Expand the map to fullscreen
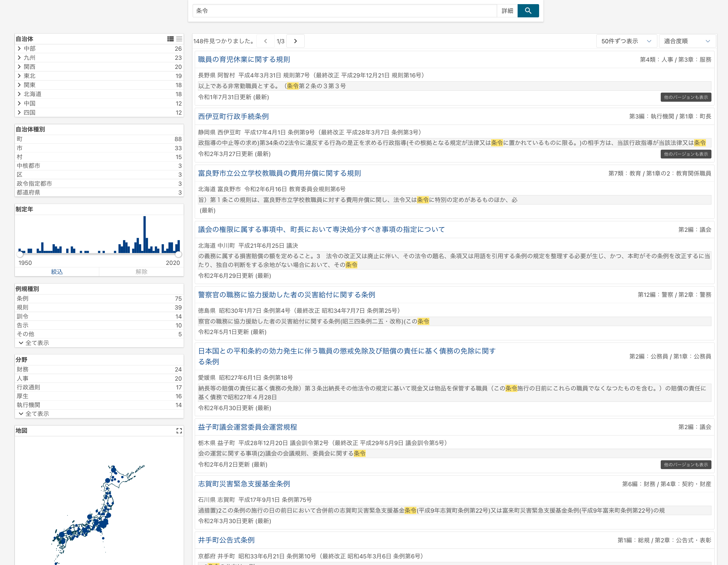The image size is (728, 565). click(x=179, y=431)
